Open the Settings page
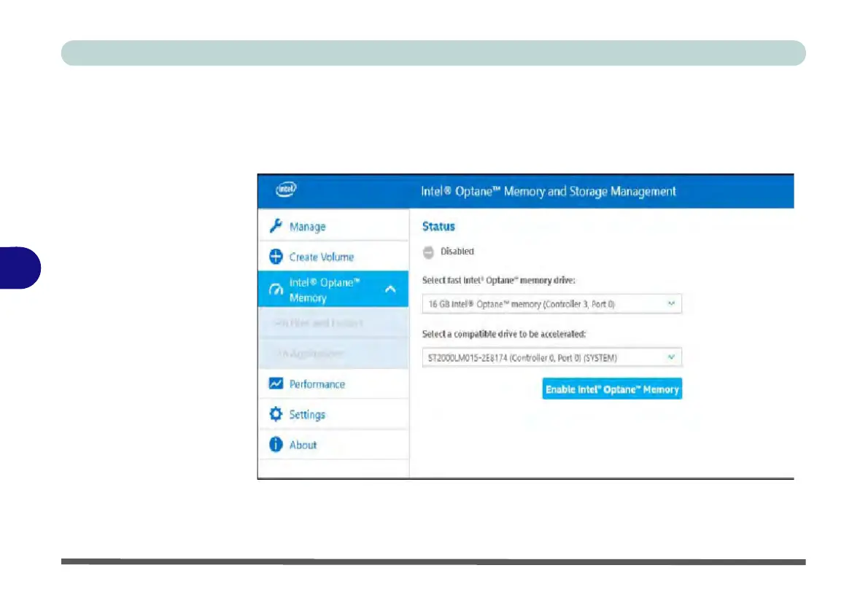Viewport: 868px width, 611px height. click(333, 414)
